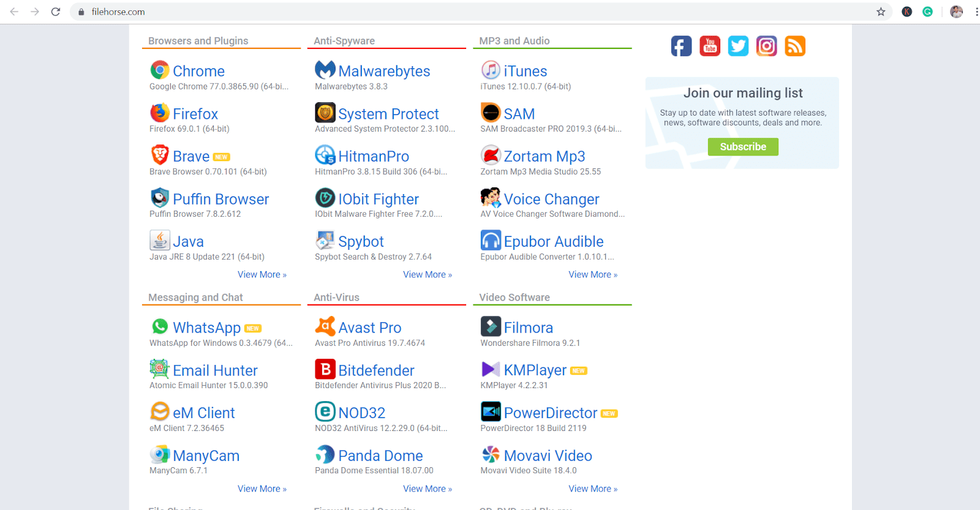Open the Video Software category heading
This screenshot has width=980, height=510.
point(514,298)
